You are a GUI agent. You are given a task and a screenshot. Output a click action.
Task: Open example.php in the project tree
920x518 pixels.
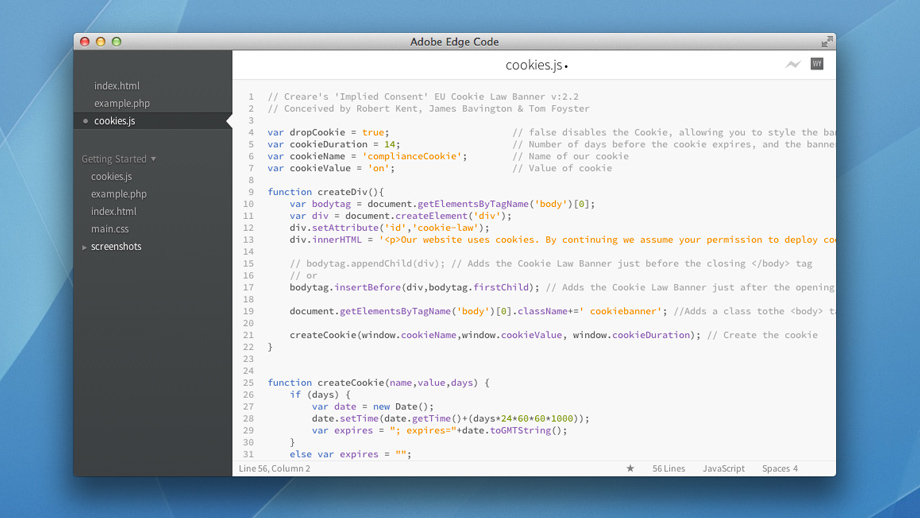[x=119, y=194]
